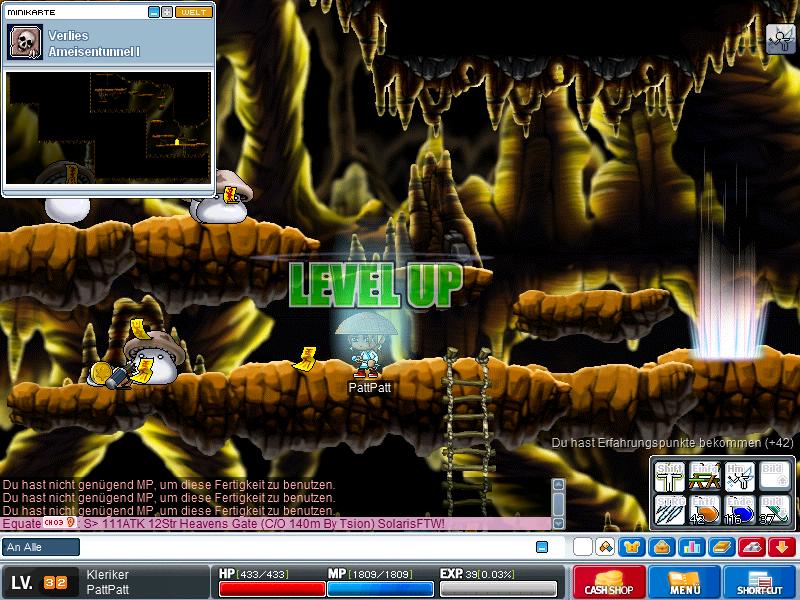Screen dimensions: 800x600
Task: Open inventory via the bag icon
Action: point(661,547)
